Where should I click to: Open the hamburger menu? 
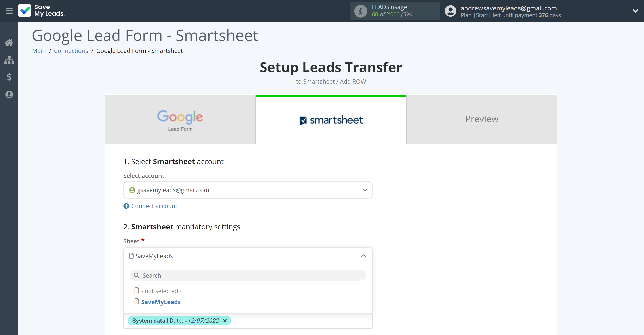tap(9, 11)
